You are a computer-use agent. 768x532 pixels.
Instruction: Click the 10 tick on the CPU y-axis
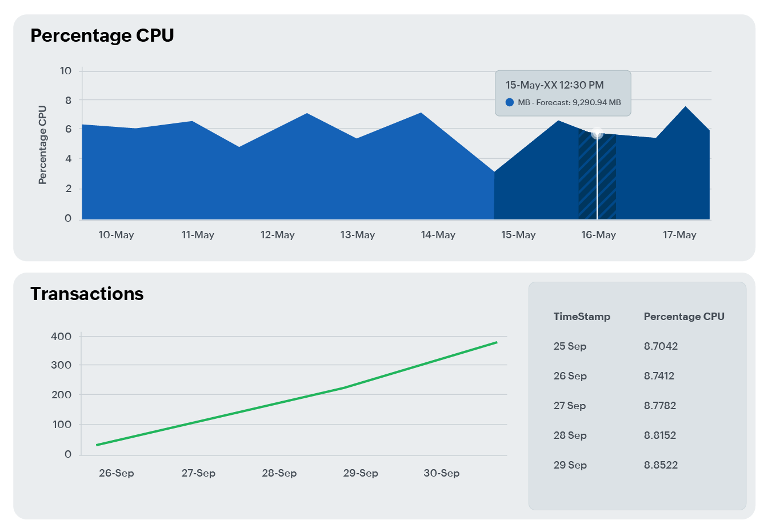click(65, 71)
